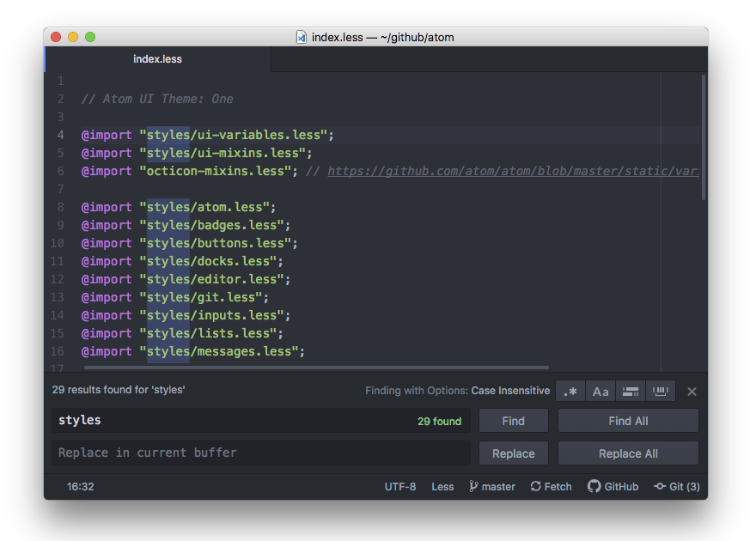Click the Replace button
The height and width of the screenshot is (541, 756).
point(514,453)
